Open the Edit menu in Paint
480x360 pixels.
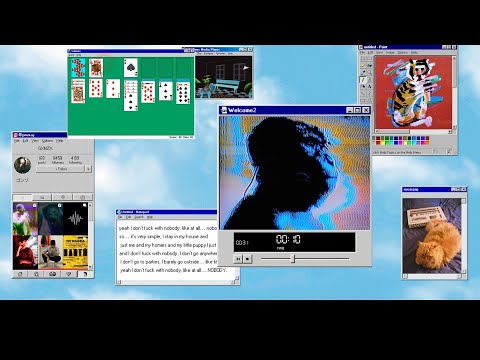pos(370,53)
